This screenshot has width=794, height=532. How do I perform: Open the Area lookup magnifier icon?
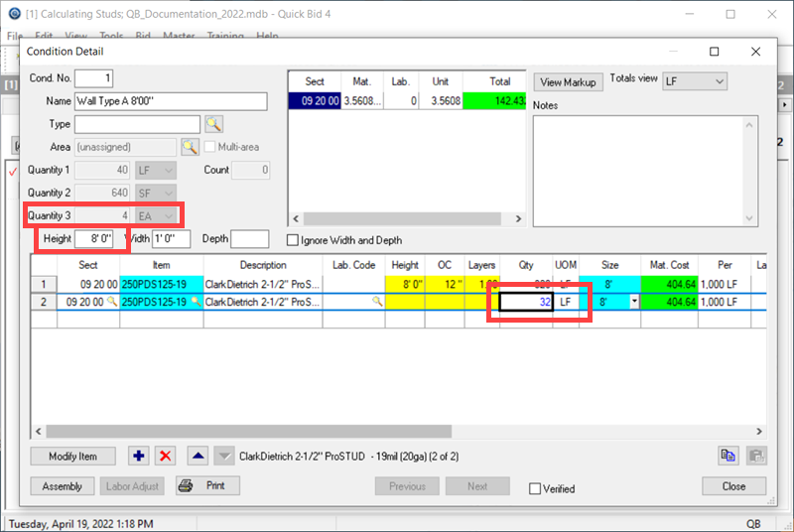190,147
